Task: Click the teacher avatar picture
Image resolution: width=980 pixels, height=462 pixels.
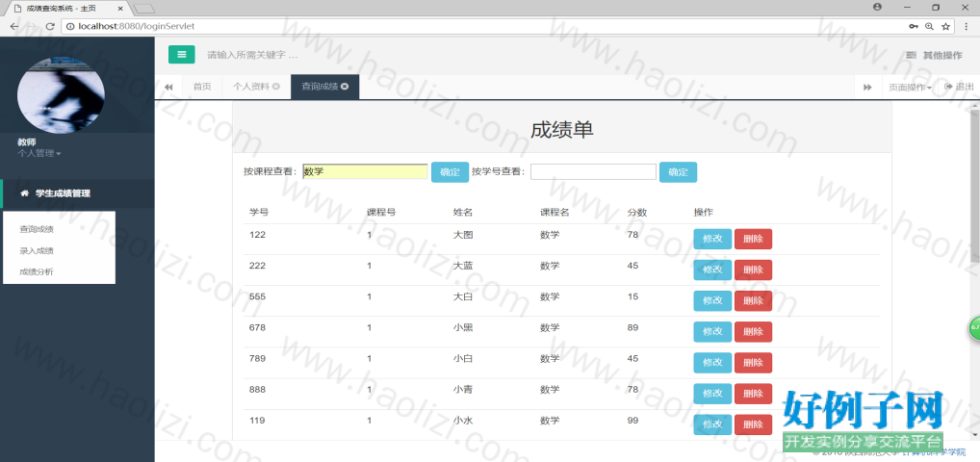Action: click(61, 95)
